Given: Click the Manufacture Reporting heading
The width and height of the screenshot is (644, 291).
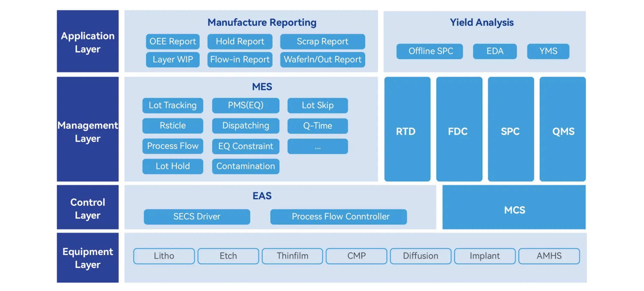Looking at the screenshot, I should click(x=262, y=23).
